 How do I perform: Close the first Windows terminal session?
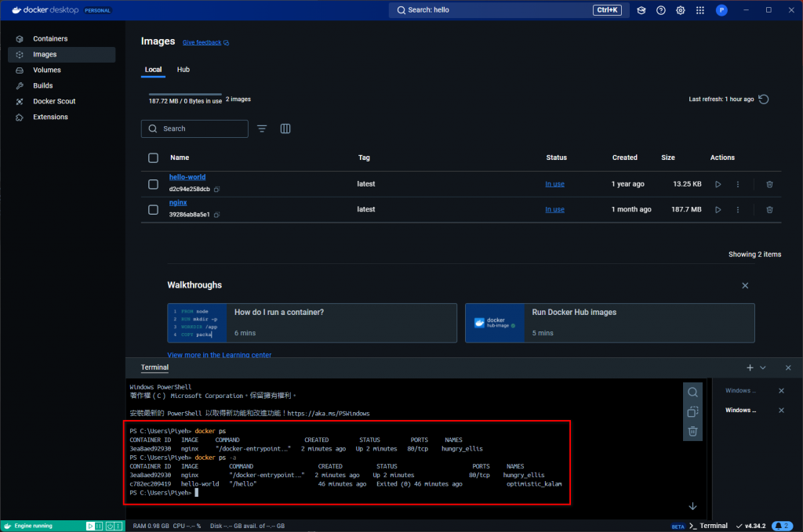tap(781, 391)
